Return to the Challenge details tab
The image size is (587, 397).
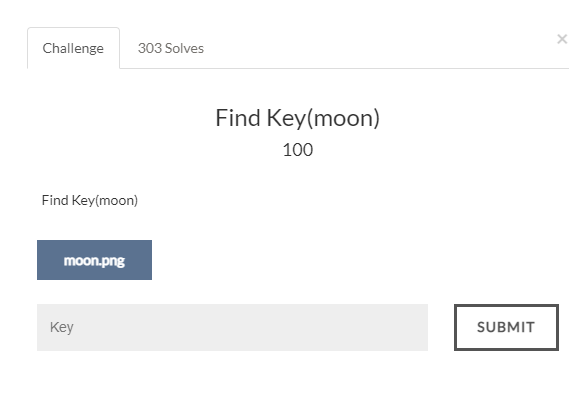pyautogui.click(x=73, y=48)
